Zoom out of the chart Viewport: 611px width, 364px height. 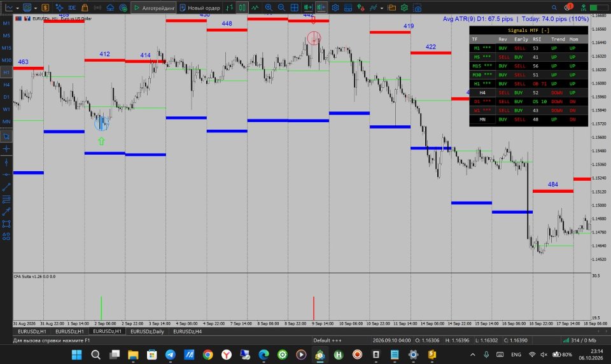[x=281, y=8]
